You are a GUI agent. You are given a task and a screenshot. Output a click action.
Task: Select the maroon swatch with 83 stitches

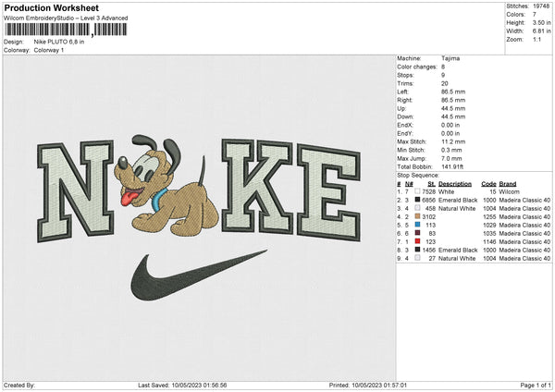tap(418, 233)
